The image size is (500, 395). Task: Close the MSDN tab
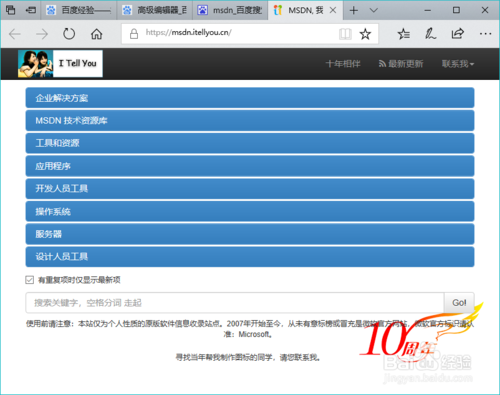click(333, 10)
